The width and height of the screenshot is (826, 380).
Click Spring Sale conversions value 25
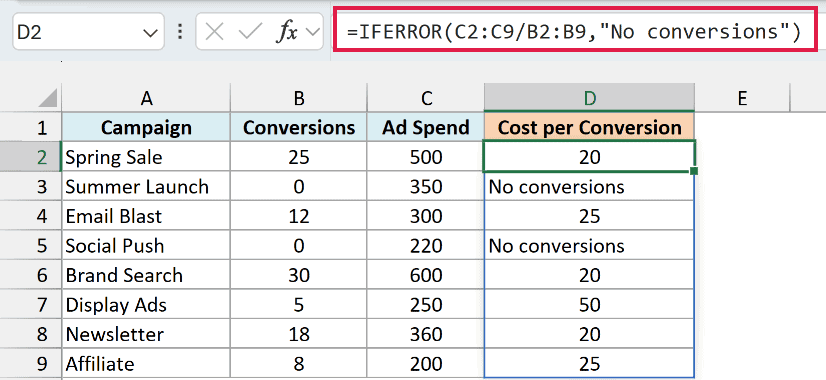pos(299,157)
